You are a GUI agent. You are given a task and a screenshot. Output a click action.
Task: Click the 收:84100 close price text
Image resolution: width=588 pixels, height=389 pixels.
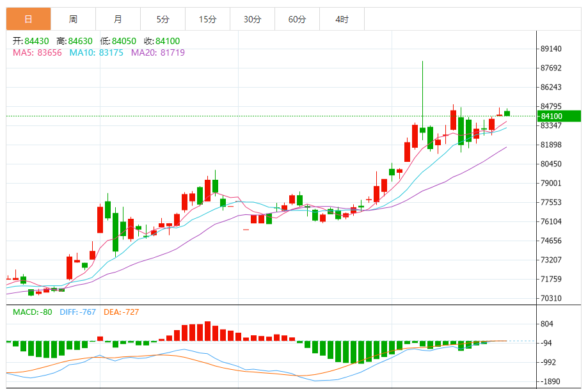click(x=162, y=41)
